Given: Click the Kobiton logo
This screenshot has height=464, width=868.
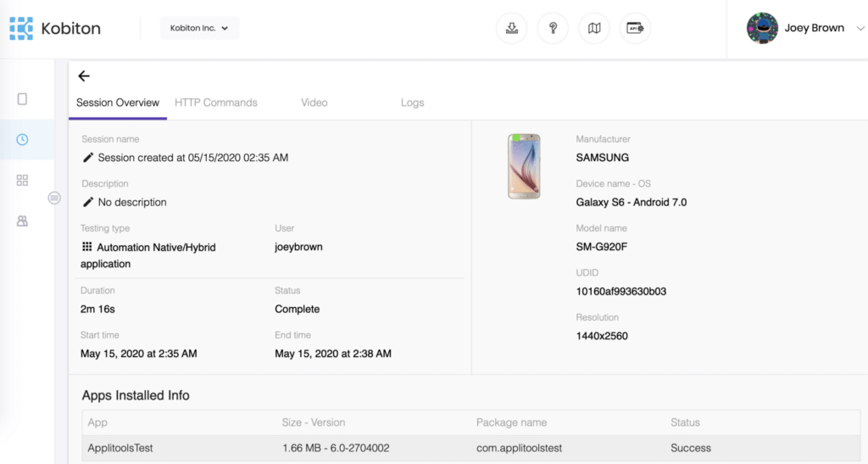Looking at the screenshot, I should [55, 28].
